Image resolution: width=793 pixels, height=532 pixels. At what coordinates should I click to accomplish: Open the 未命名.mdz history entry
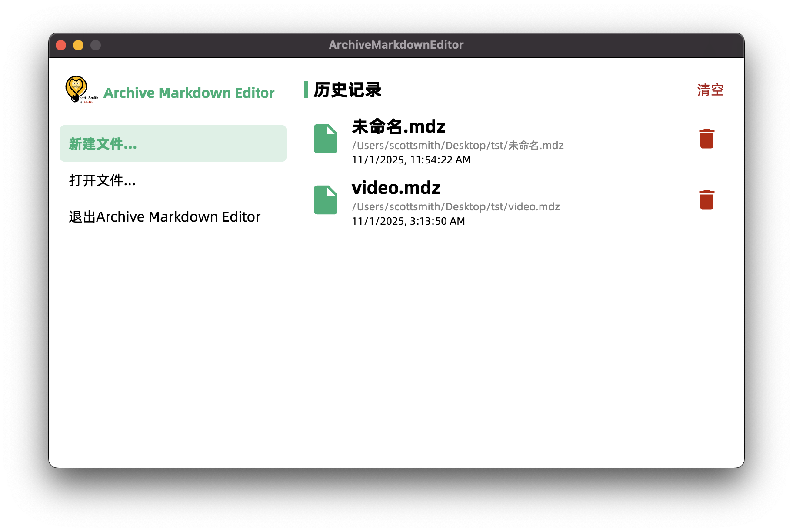click(x=398, y=126)
